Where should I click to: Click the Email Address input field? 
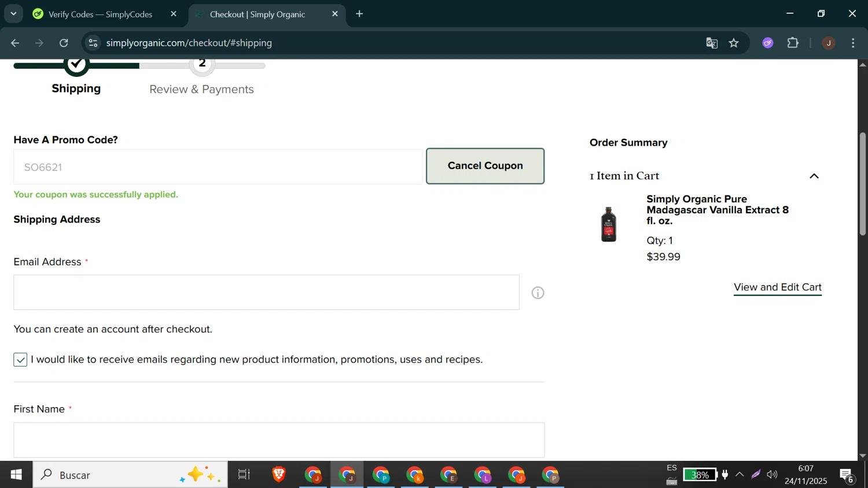pos(266,293)
